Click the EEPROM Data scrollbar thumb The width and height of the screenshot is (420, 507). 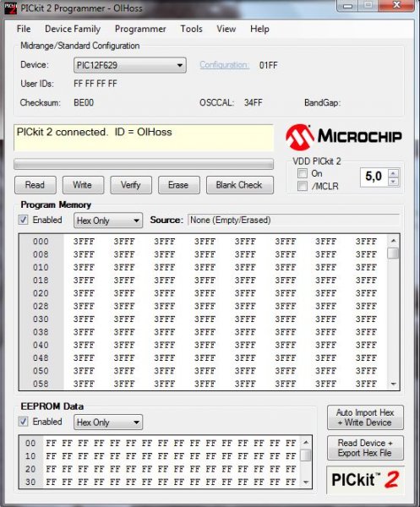tap(306, 455)
